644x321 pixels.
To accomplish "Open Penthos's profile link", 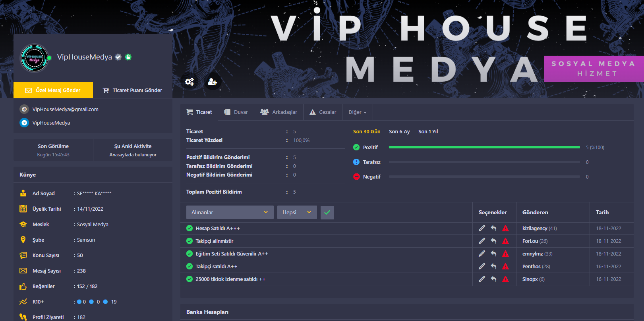I will point(531,266).
